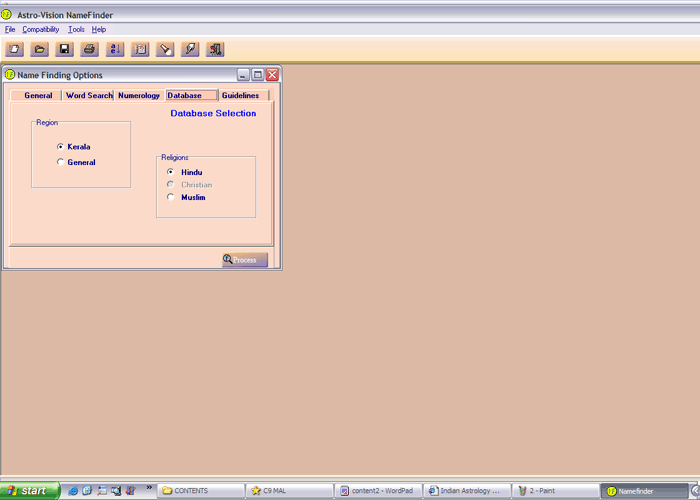Viewport: 700px width, 500px height.
Task: Switch to Indian Astrology taskbar item
Action: tap(467, 491)
